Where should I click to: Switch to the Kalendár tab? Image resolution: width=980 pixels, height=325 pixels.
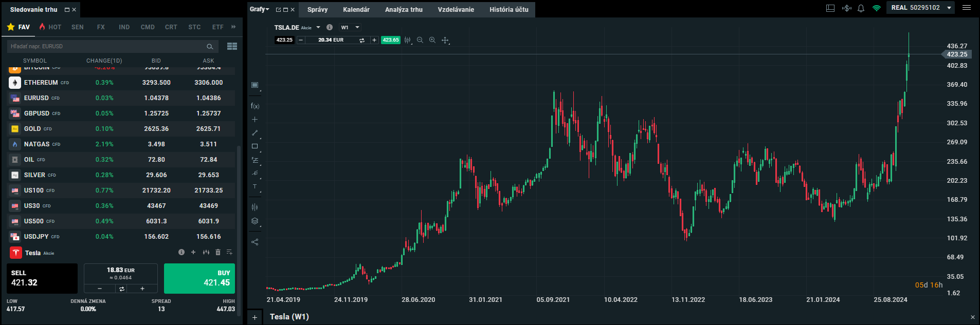[356, 10]
